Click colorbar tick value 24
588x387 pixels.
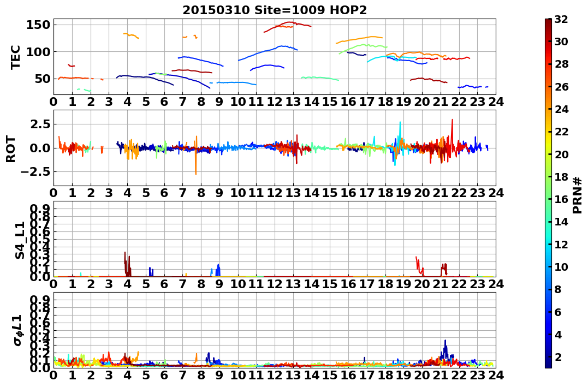pyautogui.click(x=561, y=109)
